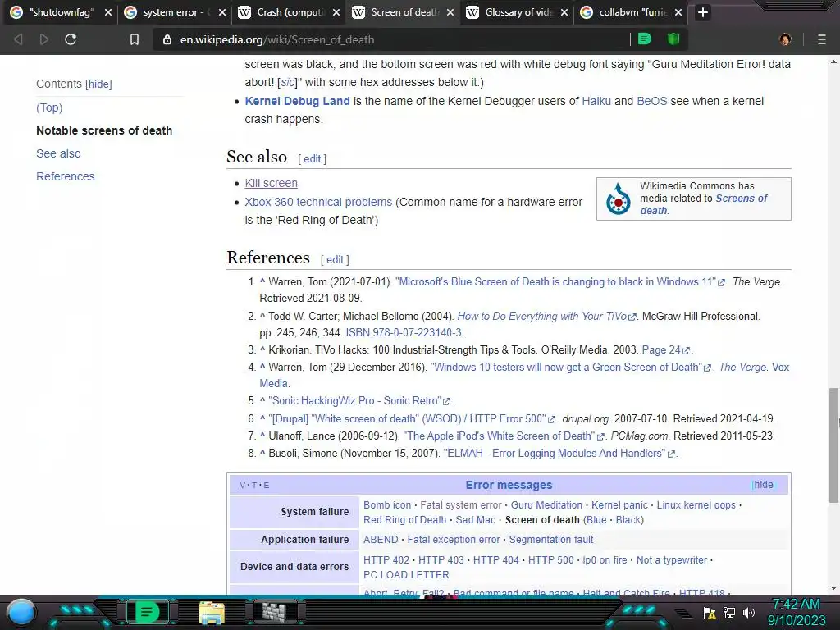The height and width of the screenshot is (630, 840).
Task: Open Error messages navbox title link
Action: [x=509, y=486]
